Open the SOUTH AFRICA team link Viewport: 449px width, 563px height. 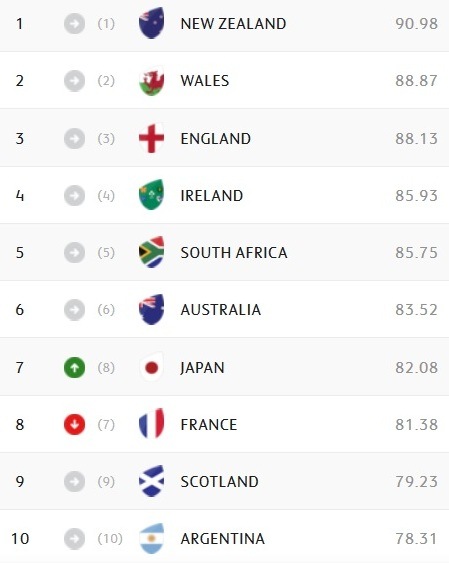[x=234, y=252]
